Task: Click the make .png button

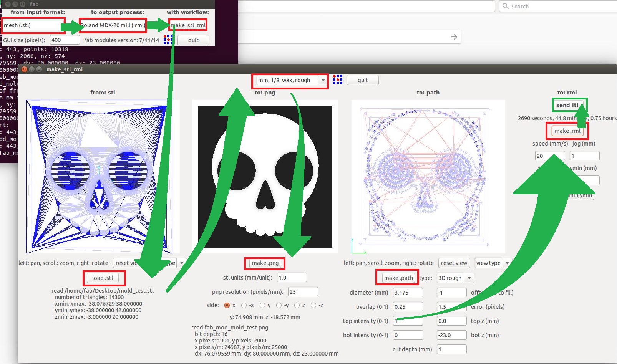Action: [265, 263]
